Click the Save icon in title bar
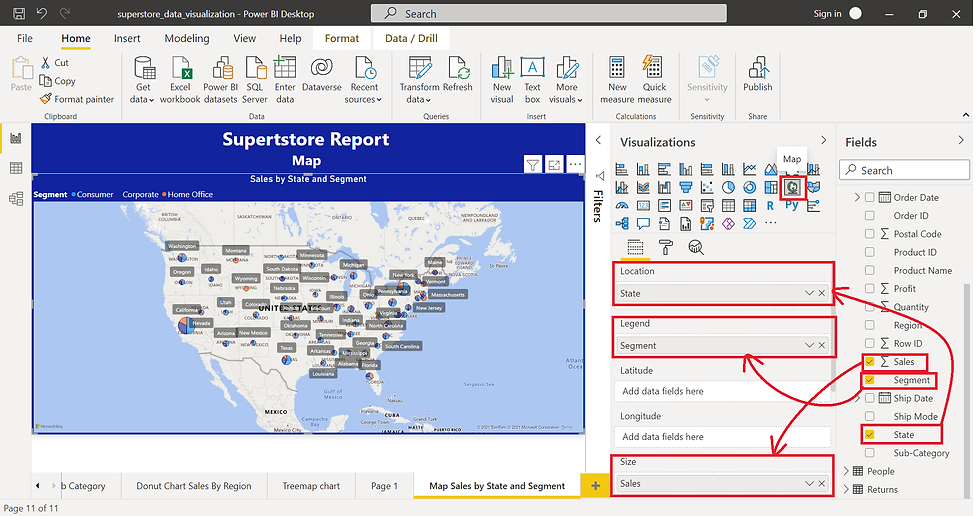 point(19,13)
